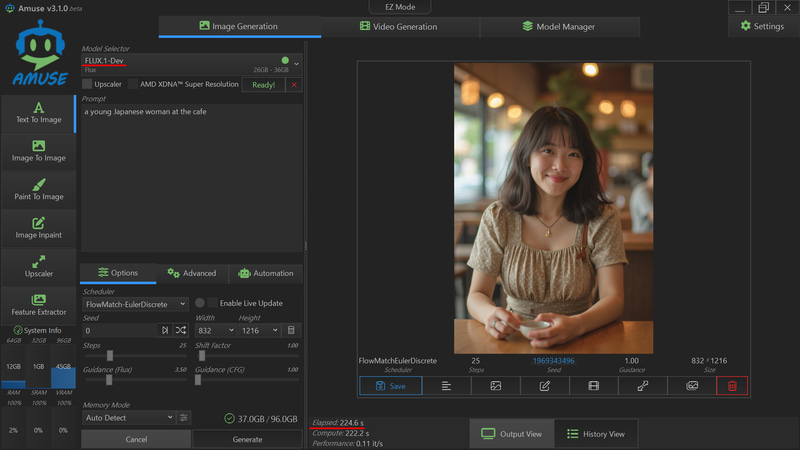Select the Paint To Image tool

point(39,190)
